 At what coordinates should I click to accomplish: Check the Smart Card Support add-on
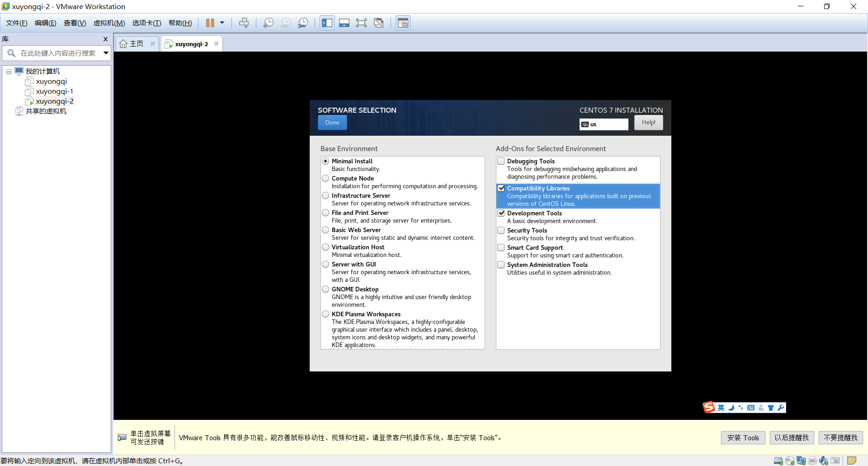pos(501,247)
